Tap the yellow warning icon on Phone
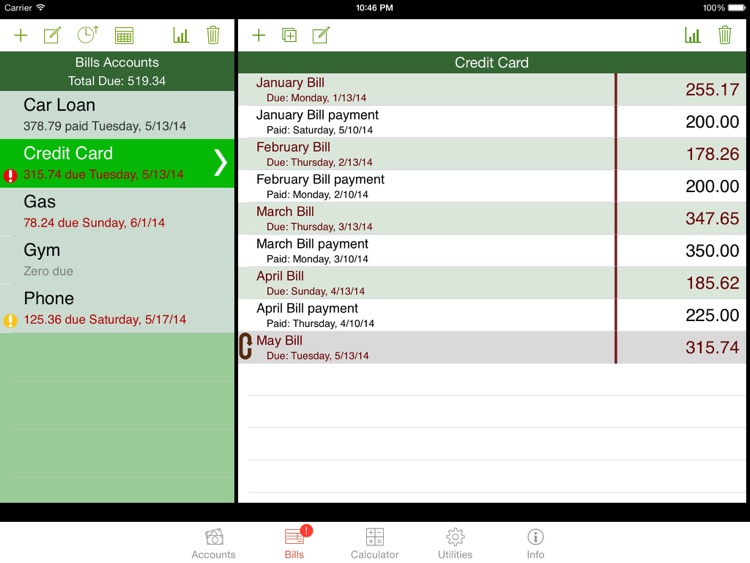 (x=10, y=320)
